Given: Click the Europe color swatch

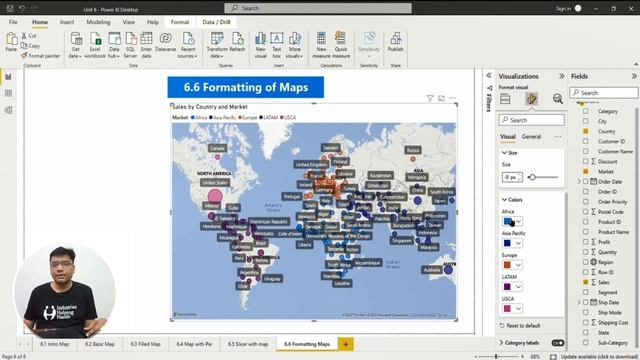Looking at the screenshot, I should [x=507, y=265].
